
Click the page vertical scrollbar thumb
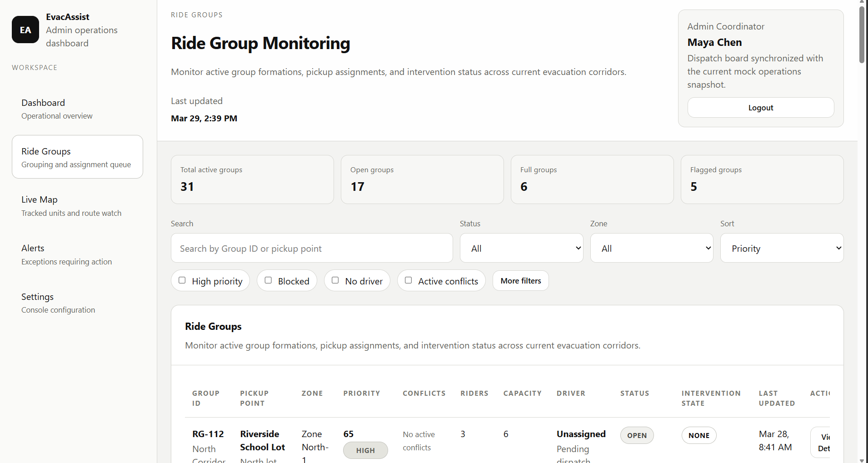point(862,35)
